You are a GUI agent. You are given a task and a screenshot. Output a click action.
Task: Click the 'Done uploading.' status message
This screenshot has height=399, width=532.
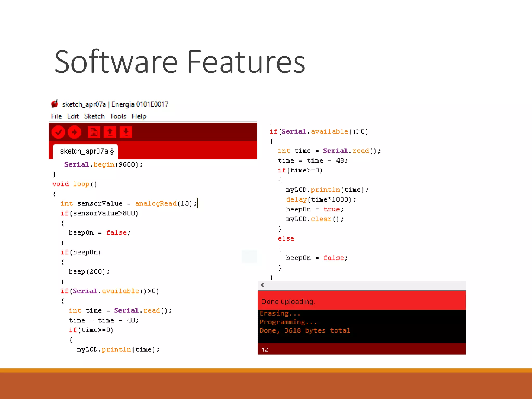288,302
